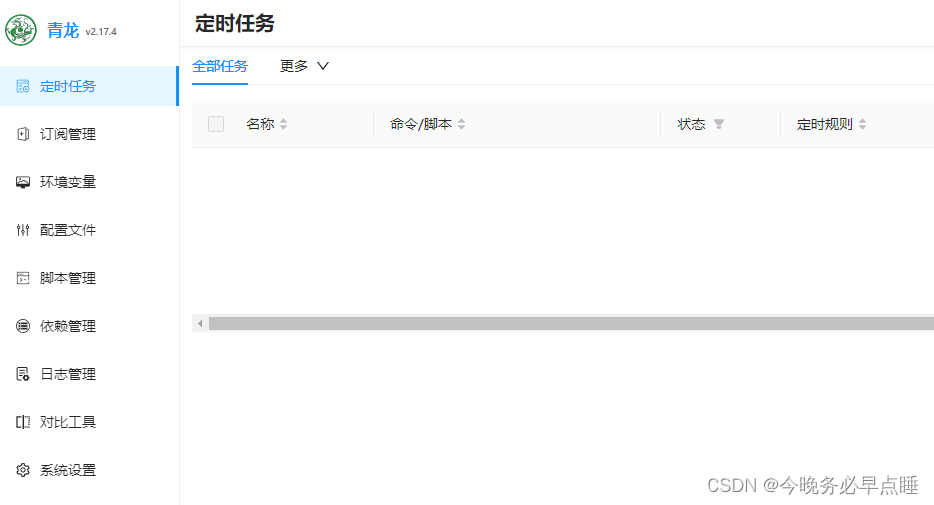The height and width of the screenshot is (505, 934).
Task: Click the 脚本管理 script icon
Action: tap(23, 278)
